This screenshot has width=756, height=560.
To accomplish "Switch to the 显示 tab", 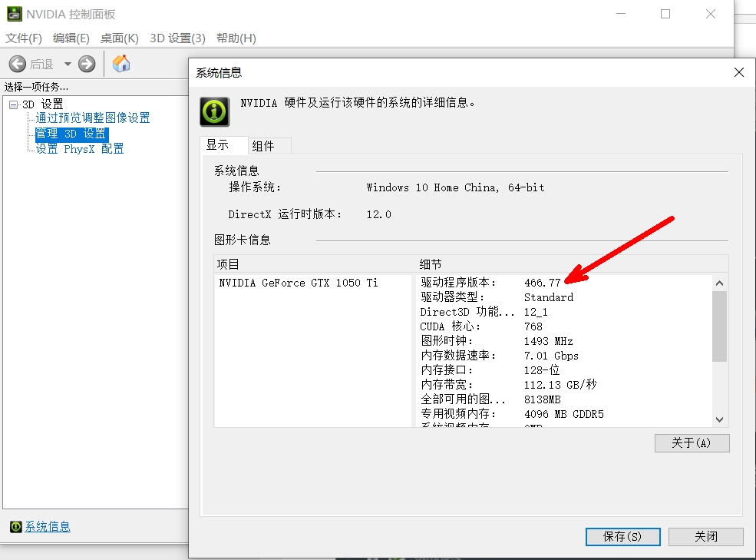I will coord(224,145).
